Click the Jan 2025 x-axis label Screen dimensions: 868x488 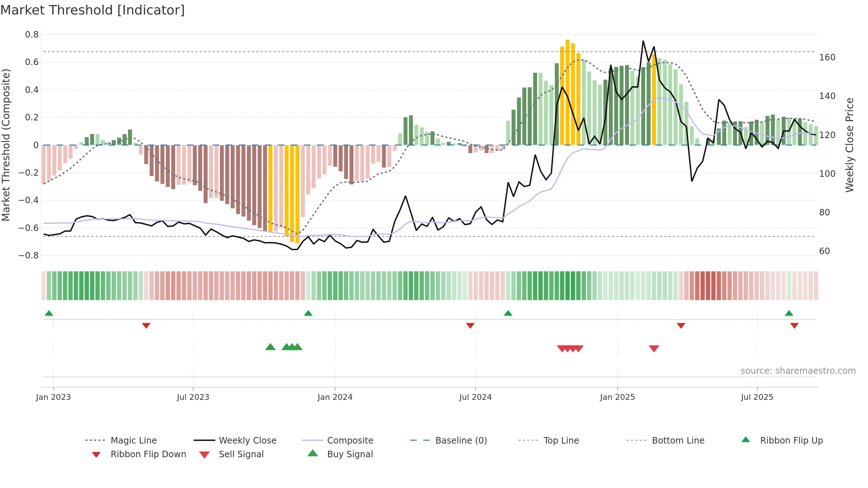coord(618,397)
